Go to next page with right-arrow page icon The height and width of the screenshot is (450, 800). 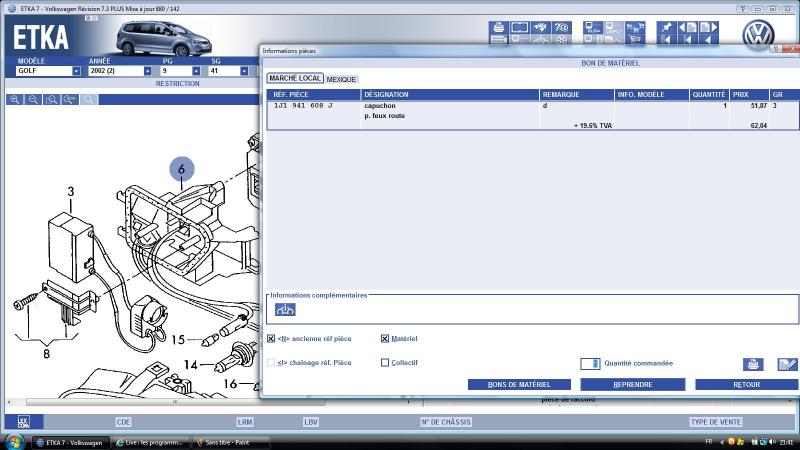(x=708, y=28)
